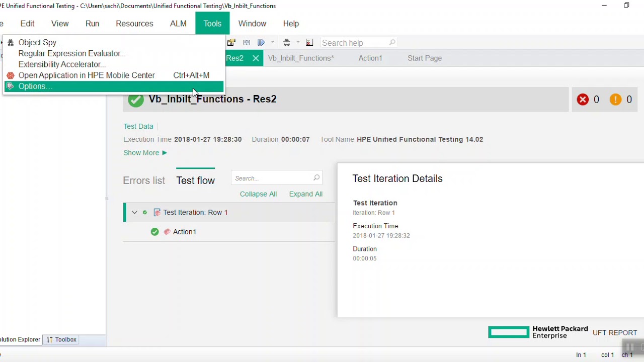
Task: Click the Action1 green passed check icon
Action: tap(154, 232)
